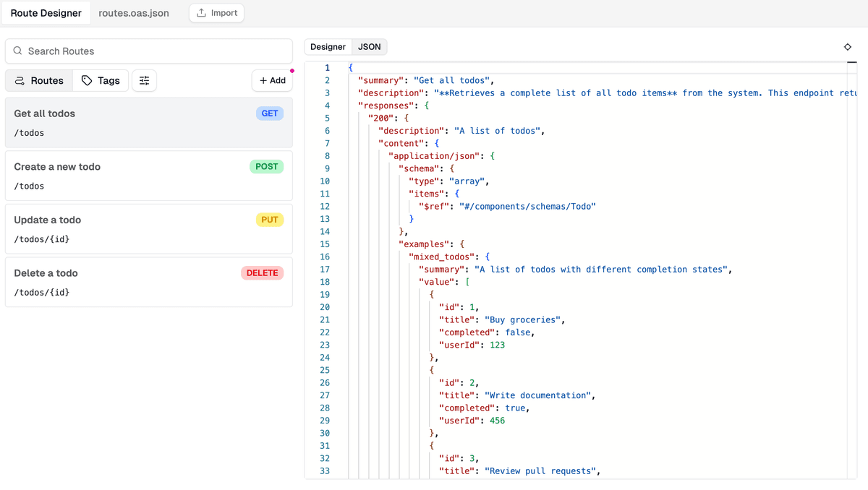Click the /todos path under Create a new todo
868x490 pixels.
click(x=29, y=186)
